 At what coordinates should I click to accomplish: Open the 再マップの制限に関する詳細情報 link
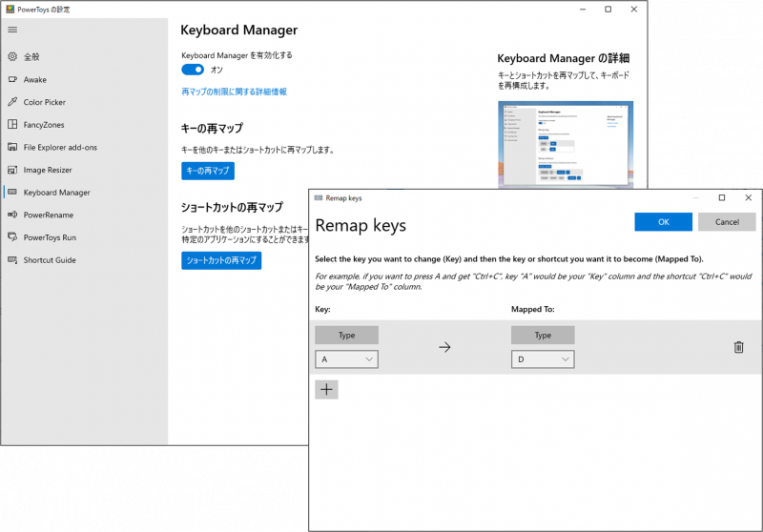click(x=234, y=92)
